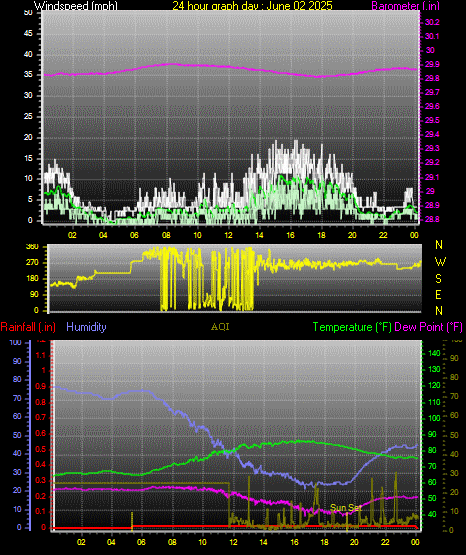Click the 'Humidity' legend label

(x=86, y=327)
